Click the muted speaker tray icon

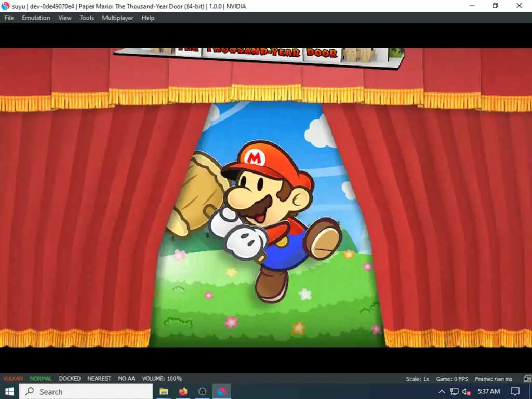[467, 392]
